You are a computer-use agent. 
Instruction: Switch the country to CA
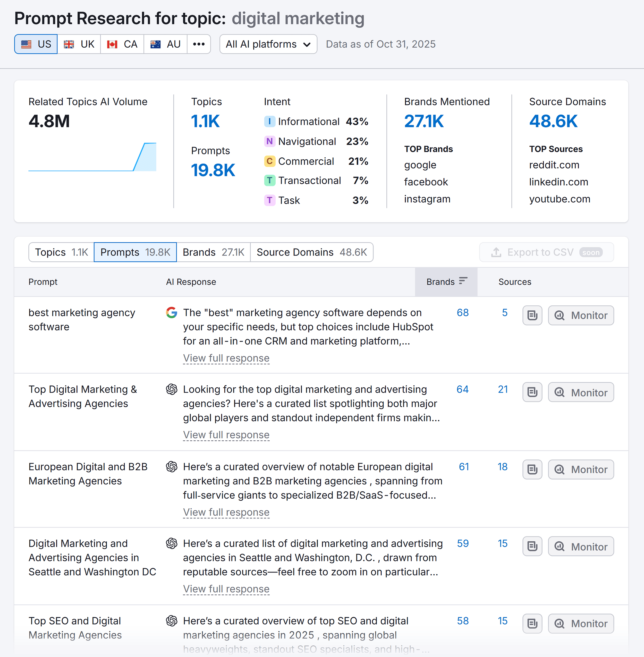coord(122,44)
